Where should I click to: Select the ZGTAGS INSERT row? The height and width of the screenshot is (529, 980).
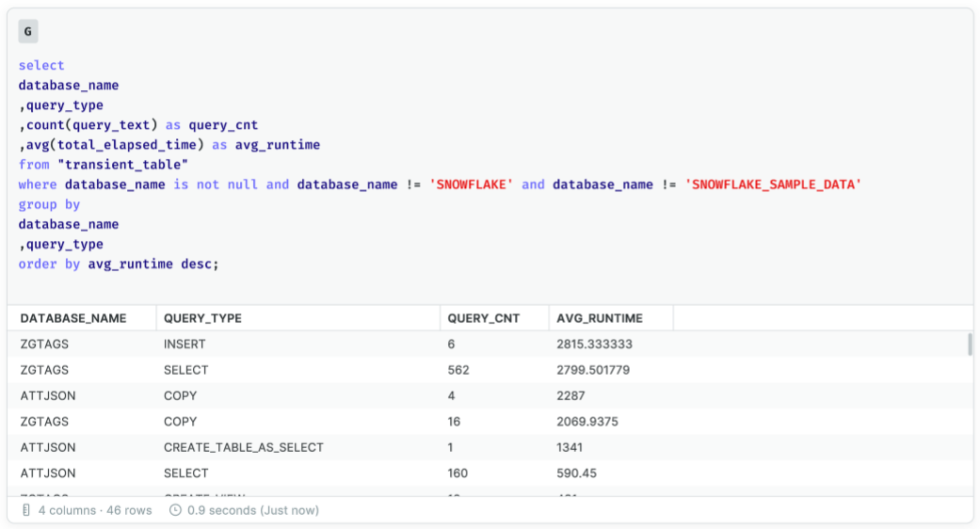490,345
